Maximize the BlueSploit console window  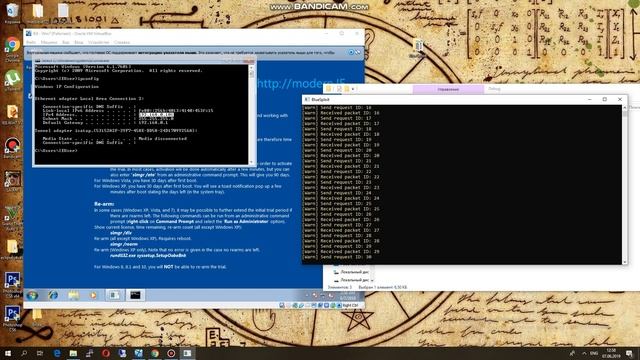604,99
